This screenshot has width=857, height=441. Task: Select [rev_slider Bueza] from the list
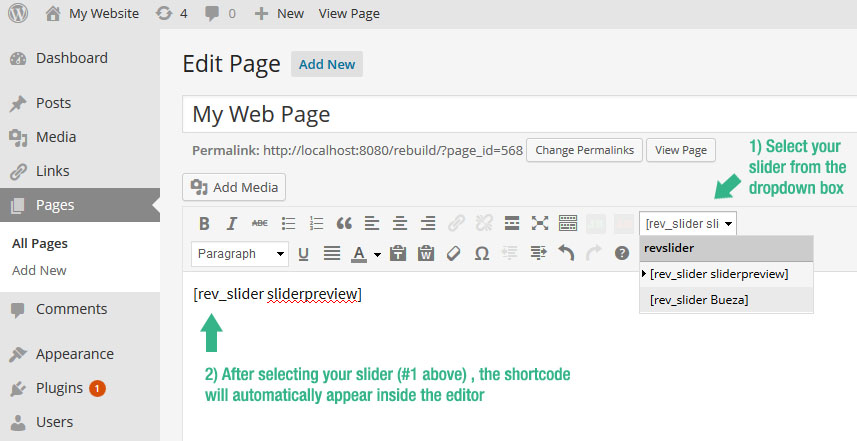point(698,300)
